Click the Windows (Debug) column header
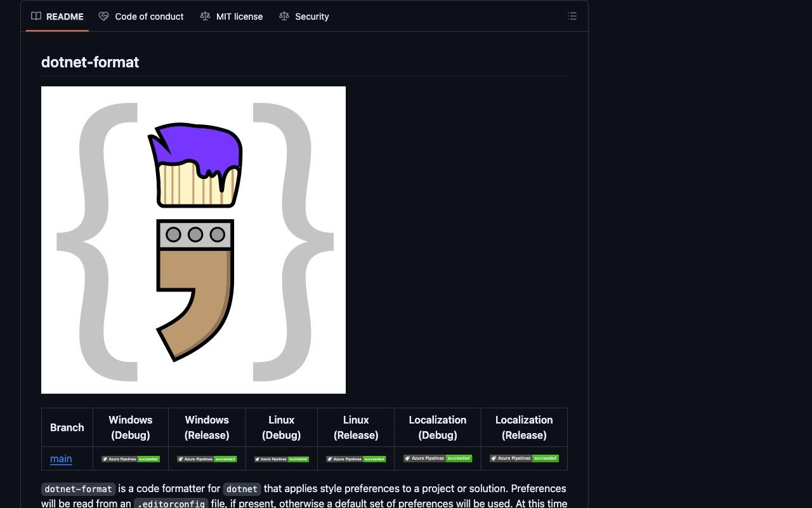Viewport: 812px width, 508px height. [x=131, y=427]
